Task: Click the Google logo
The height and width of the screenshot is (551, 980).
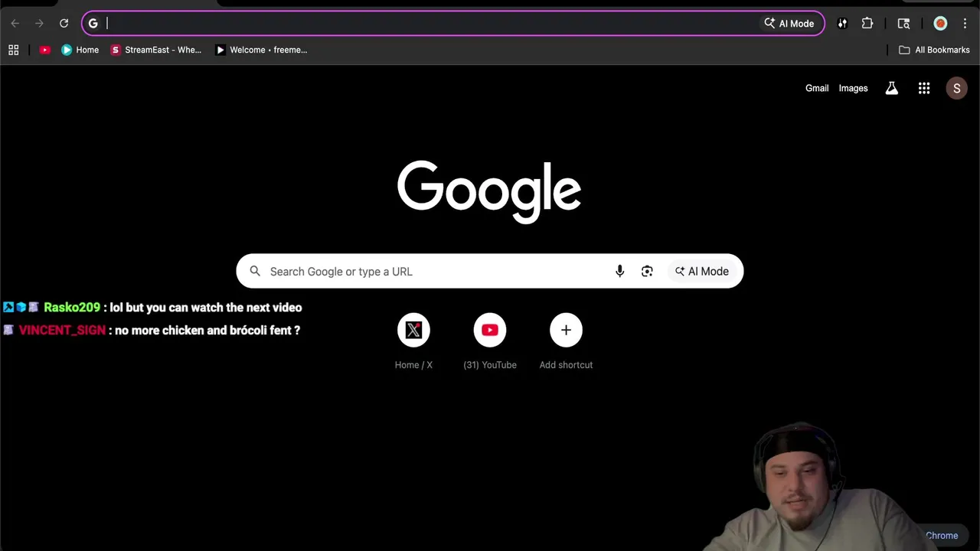Action: pyautogui.click(x=489, y=191)
